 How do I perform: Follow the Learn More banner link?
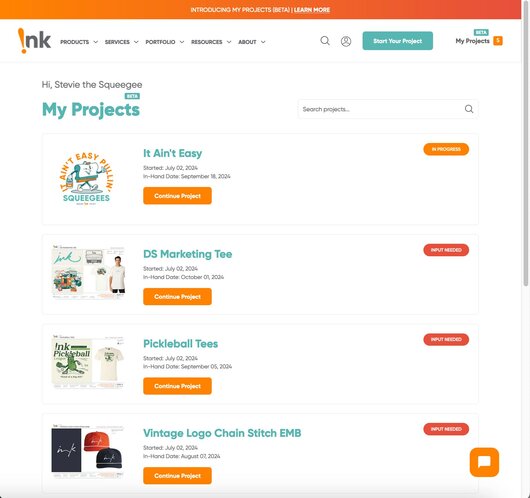pyautogui.click(x=312, y=10)
